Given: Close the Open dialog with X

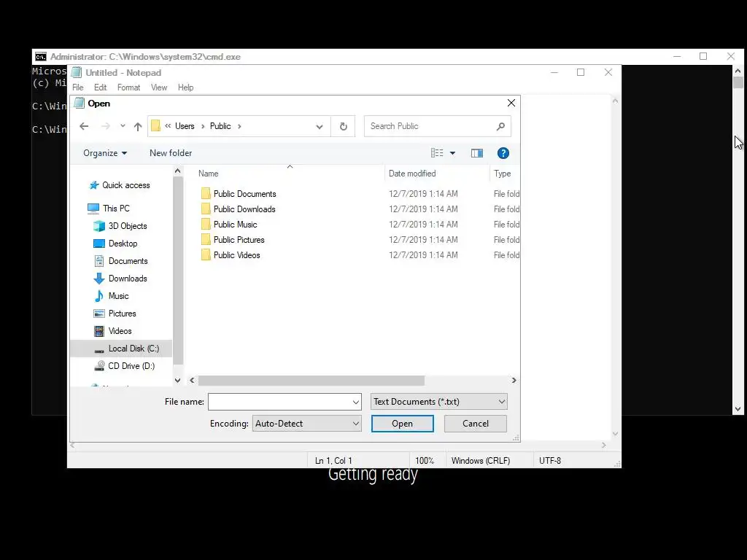Looking at the screenshot, I should [x=511, y=103].
